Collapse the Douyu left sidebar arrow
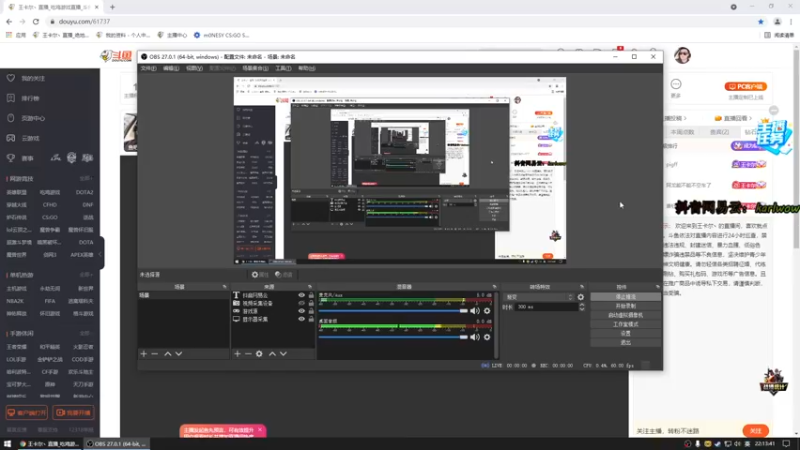This screenshot has height=450, width=800. click(x=101, y=254)
